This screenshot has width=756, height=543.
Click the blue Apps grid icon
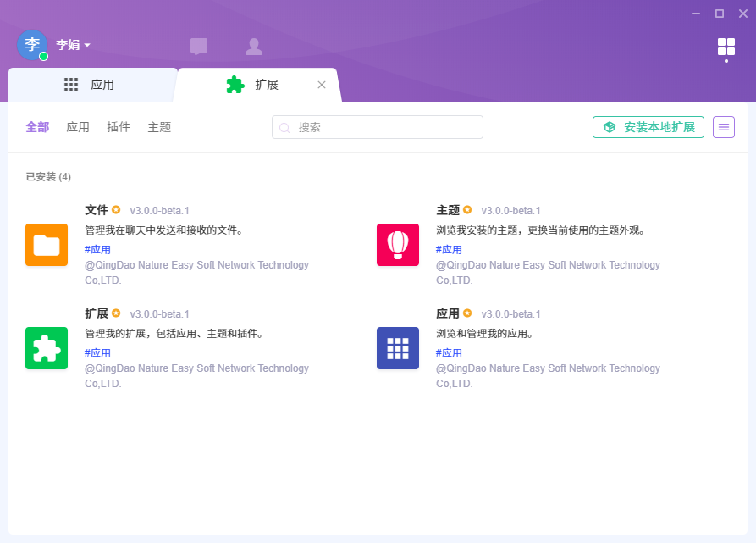click(398, 348)
